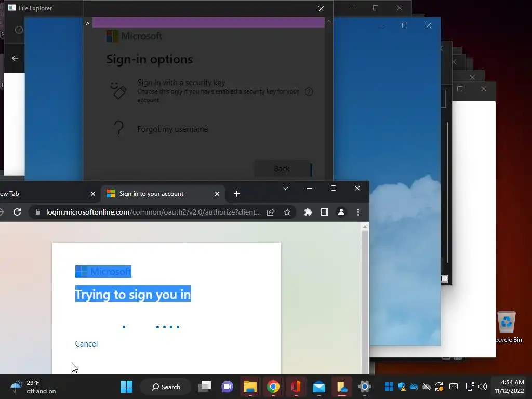The width and height of the screenshot is (532, 399).
Task: Open OneDrive folder app on taskbar
Action: pos(342,387)
